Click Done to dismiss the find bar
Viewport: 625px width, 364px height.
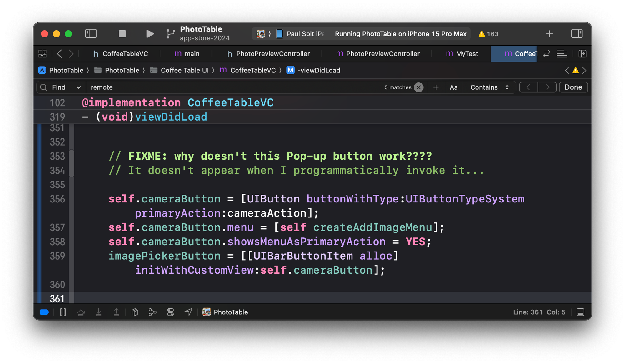[573, 87]
